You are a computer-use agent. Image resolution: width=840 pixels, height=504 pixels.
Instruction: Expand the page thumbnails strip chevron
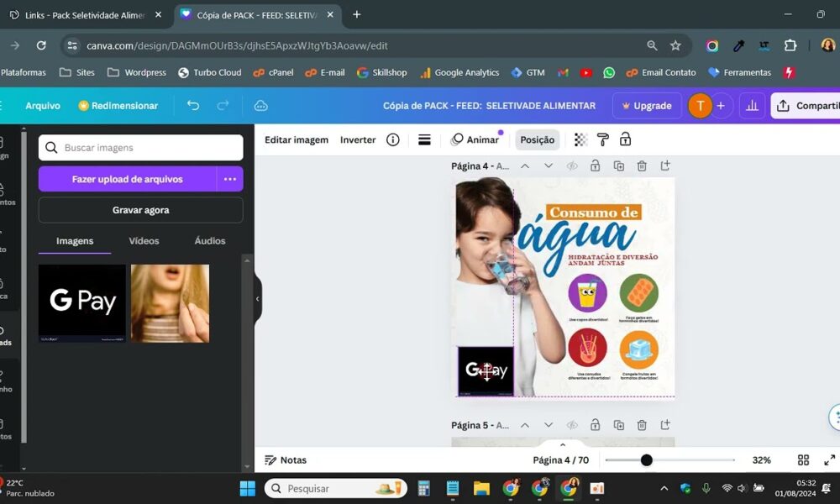(x=563, y=444)
